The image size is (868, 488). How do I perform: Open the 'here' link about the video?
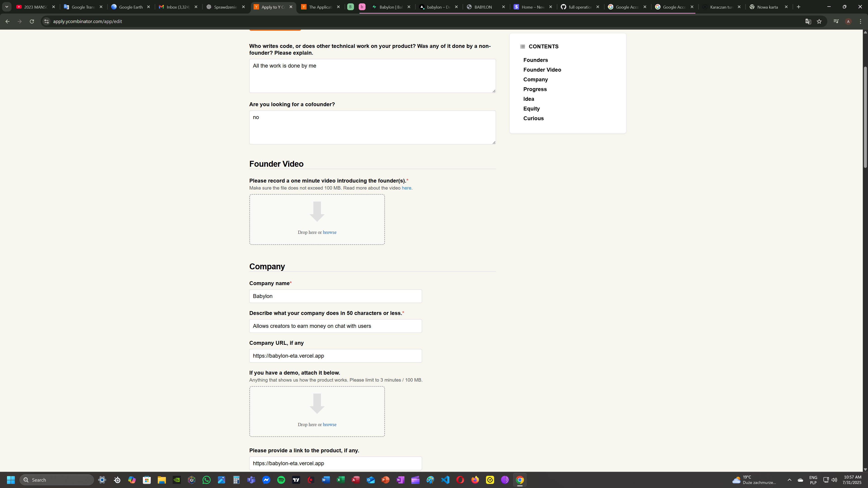[x=406, y=188]
